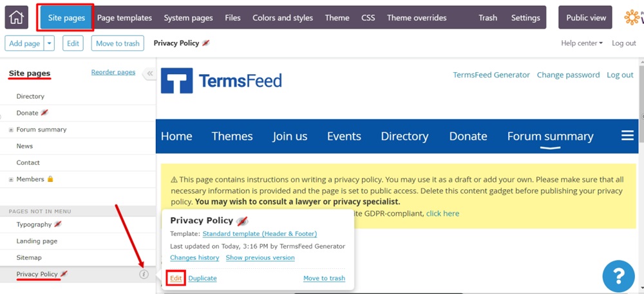The height and width of the screenshot is (294, 644).
Task: Click the Edit button in the toolbar
Action: [73, 43]
